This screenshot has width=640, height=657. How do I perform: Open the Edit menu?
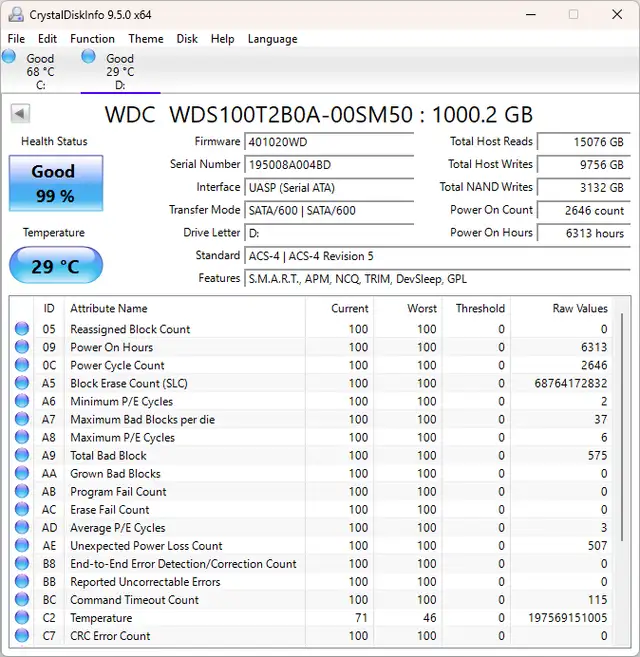(47, 39)
